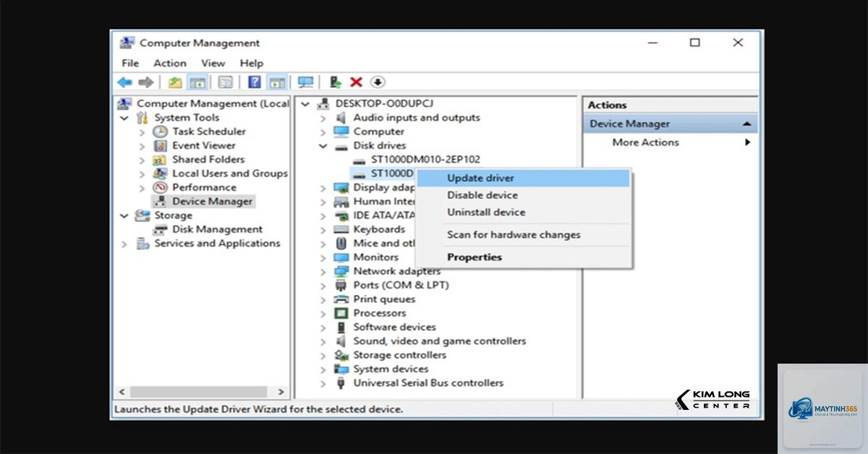Screen dimensions: 868x454
Task: Select the Keyboards category label
Action: tap(379, 229)
